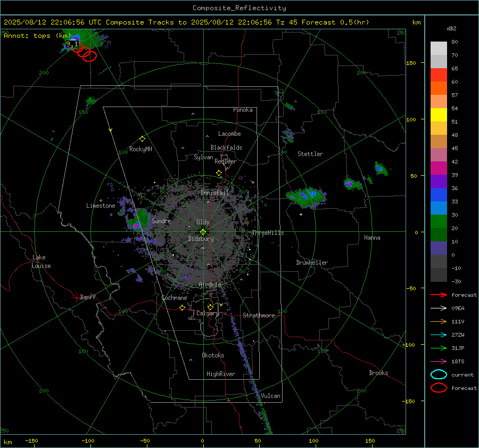Click the Vulcan city label
Screen dimensions: 479x448
[271, 396]
